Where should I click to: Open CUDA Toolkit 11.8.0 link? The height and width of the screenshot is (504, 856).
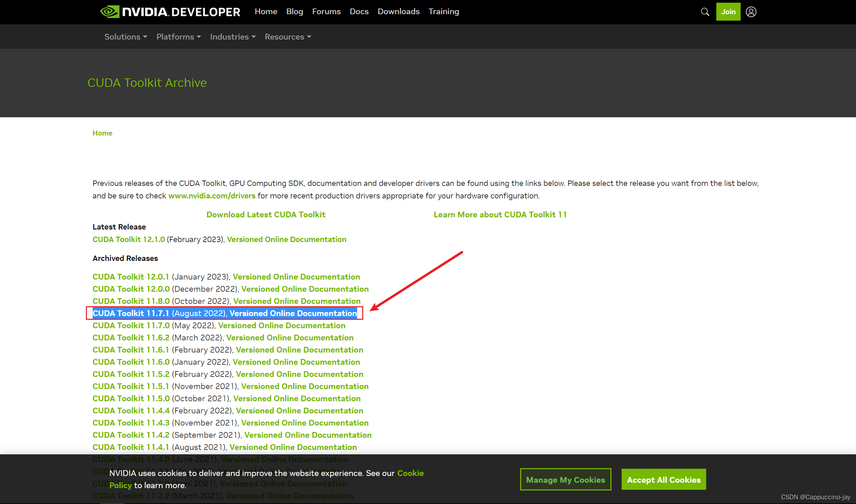pos(131,301)
